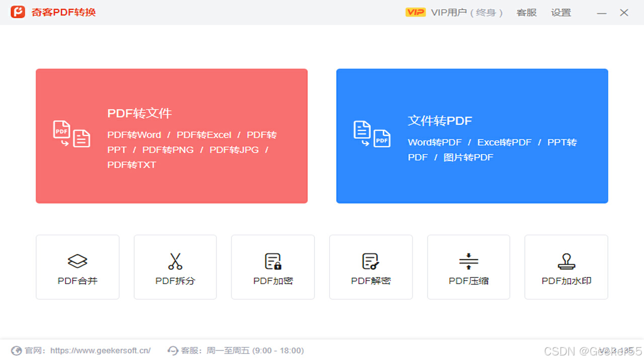
Task: Open the 客服 menu
Action: (x=527, y=13)
